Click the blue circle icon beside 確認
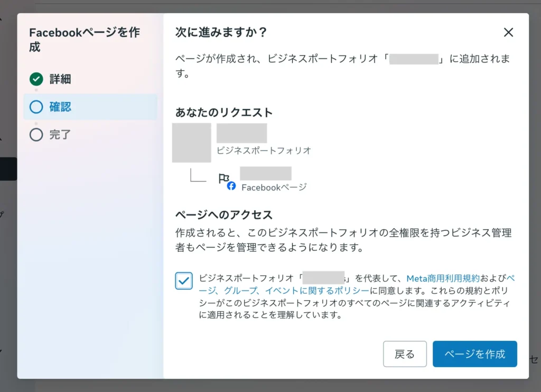This screenshot has width=541, height=392. pyautogui.click(x=36, y=107)
